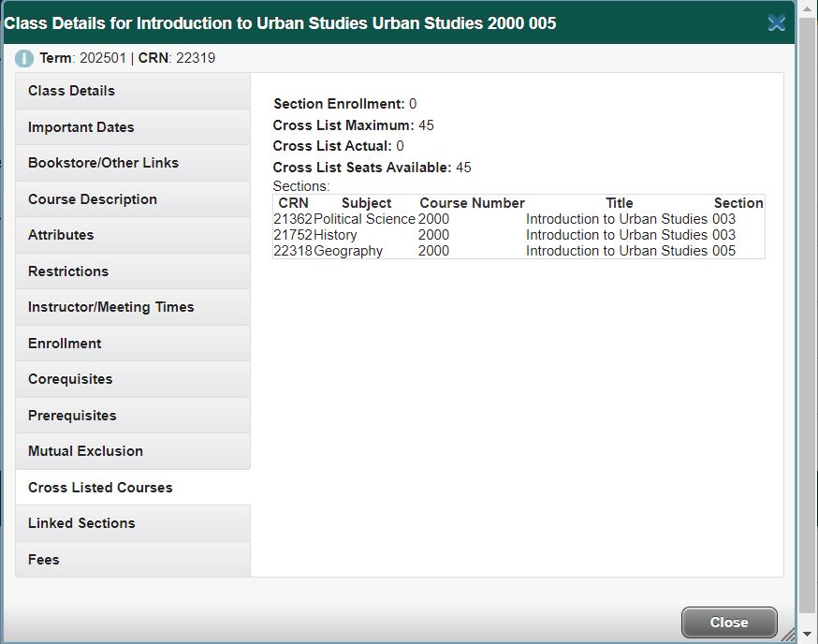Click the Title column header

[620, 203]
